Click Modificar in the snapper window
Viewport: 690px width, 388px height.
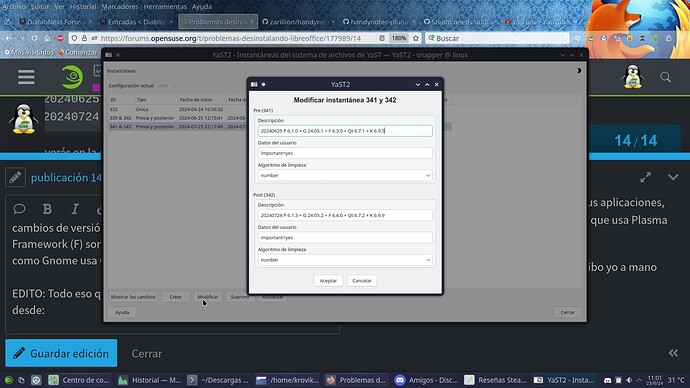click(x=208, y=297)
